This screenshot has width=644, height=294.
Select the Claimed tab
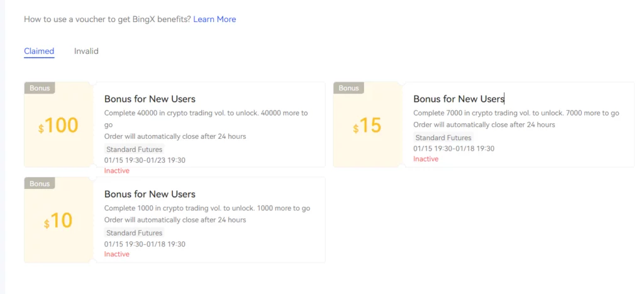39,51
